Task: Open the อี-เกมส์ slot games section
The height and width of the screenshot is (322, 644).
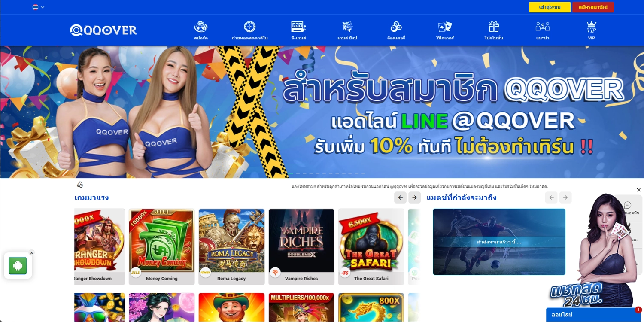Action: (298, 30)
